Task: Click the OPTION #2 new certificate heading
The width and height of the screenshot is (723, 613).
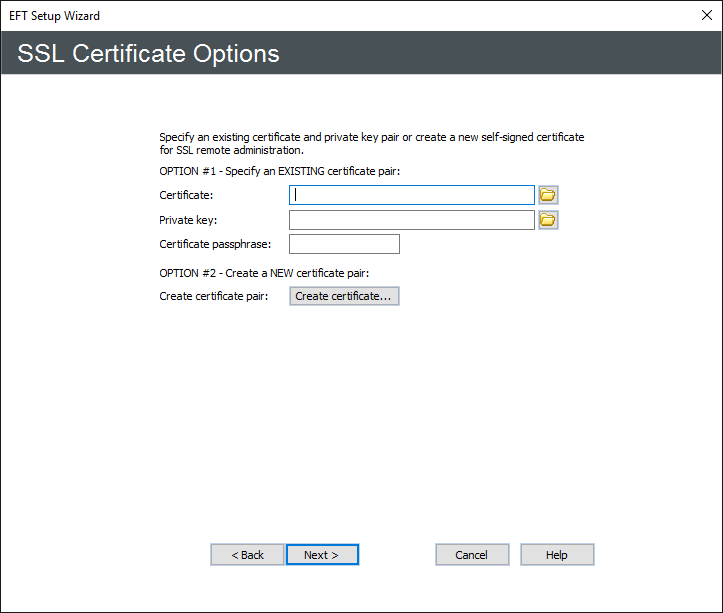Action: (264, 273)
